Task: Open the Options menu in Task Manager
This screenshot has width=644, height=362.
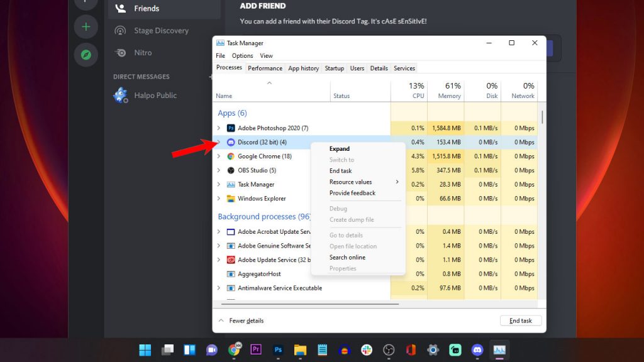Action: point(242,56)
